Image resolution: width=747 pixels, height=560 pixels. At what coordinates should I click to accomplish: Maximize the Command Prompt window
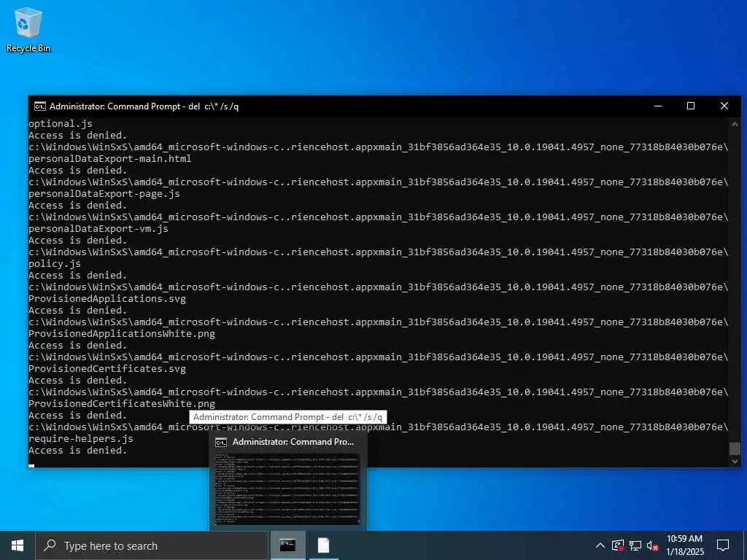(x=691, y=106)
